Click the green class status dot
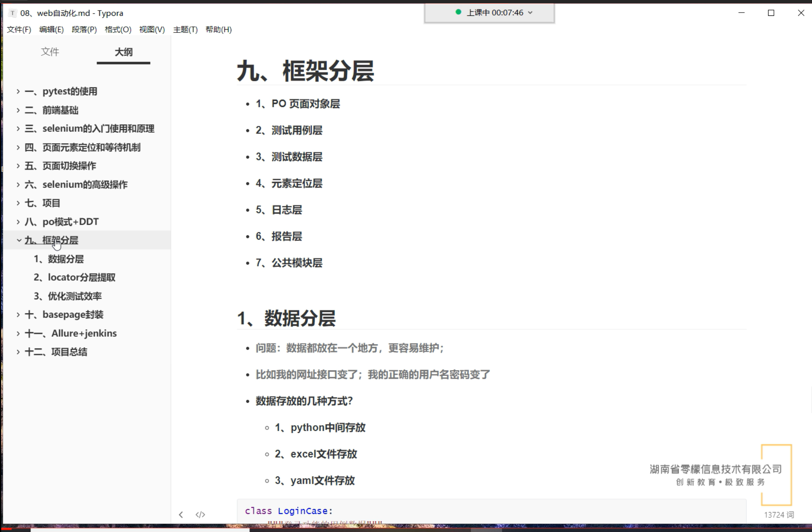This screenshot has height=532, width=812. [458, 12]
